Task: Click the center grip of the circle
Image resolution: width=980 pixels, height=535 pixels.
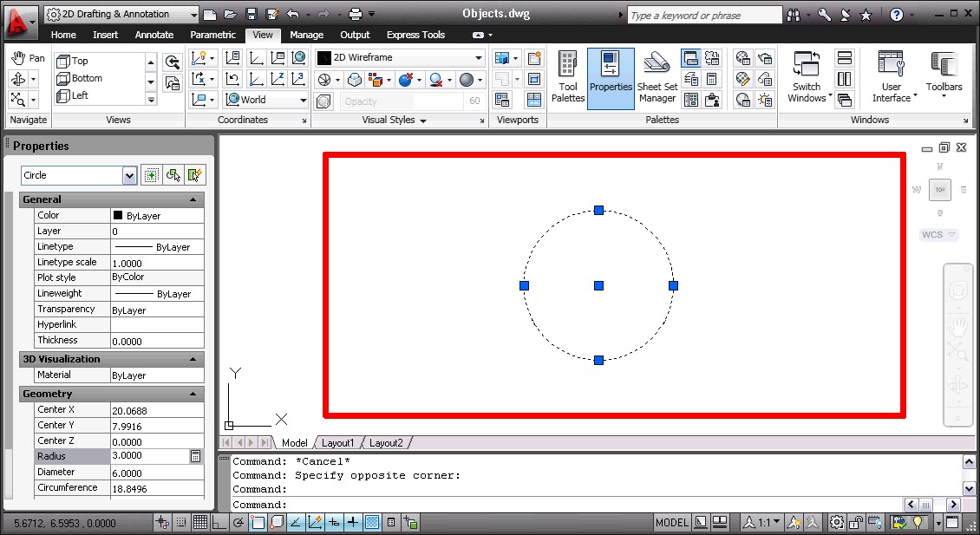Action: 598,285
